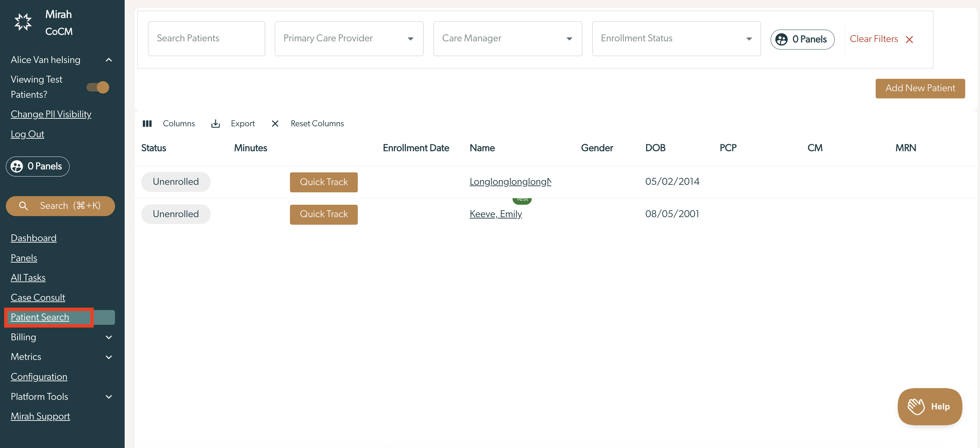Screen dimensions: 980x448
Task: Click Quick Track for Keeve, Emily
Action: point(323,214)
